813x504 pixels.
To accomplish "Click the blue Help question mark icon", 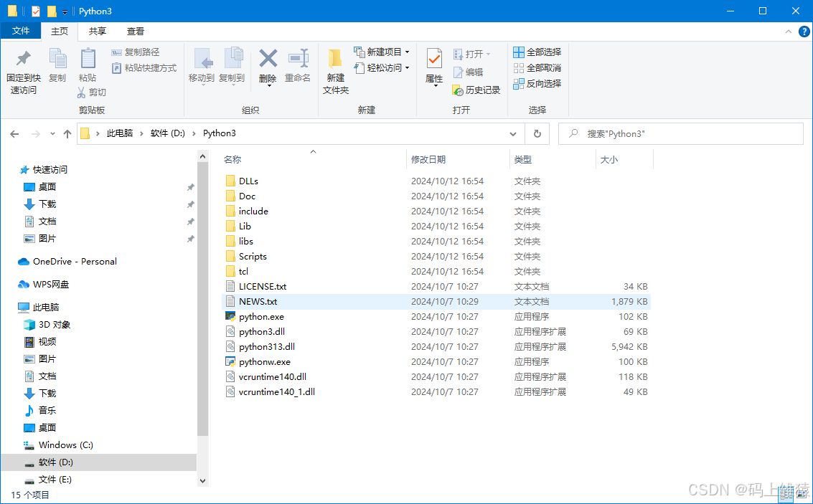I will pos(804,32).
